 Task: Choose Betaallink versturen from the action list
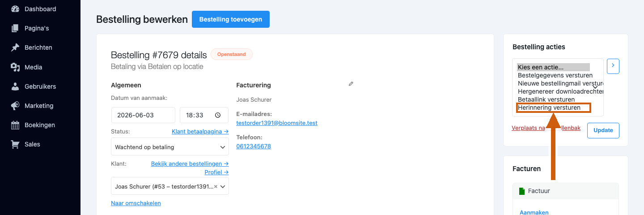pos(546,99)
